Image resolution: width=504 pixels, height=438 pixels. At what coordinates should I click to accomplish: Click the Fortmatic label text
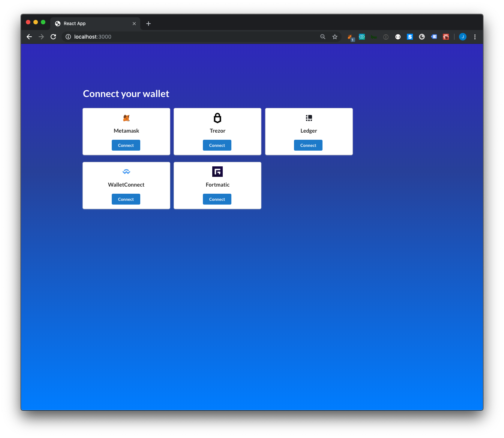coord(217,185)
